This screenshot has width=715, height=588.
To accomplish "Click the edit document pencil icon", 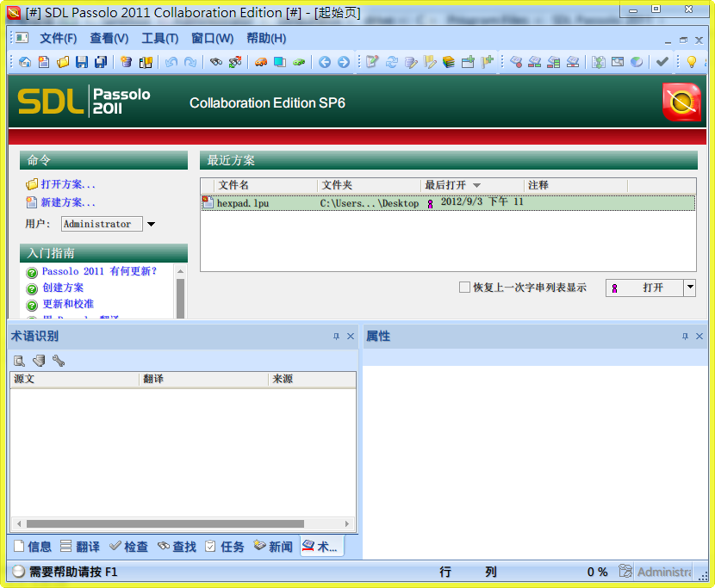I will 372,62.
